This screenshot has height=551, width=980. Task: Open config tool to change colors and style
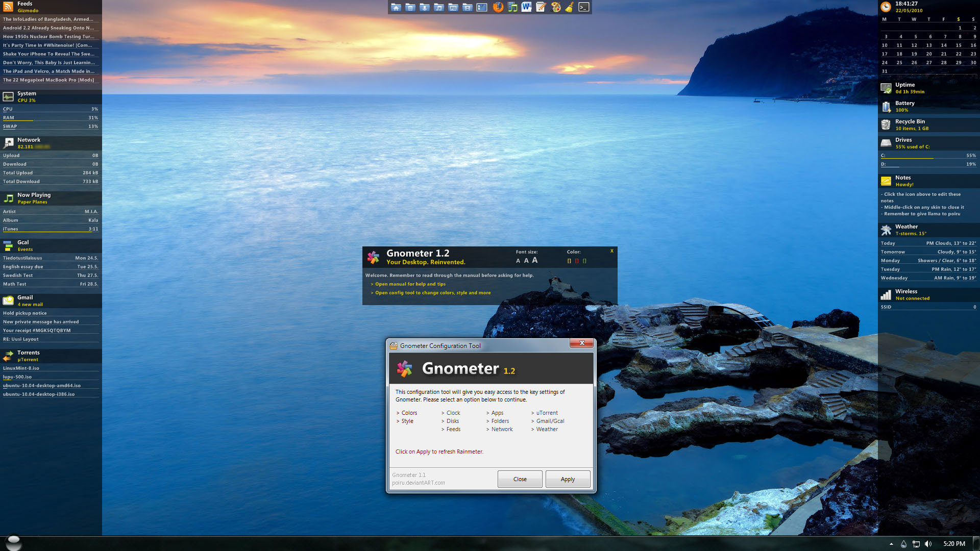click(x=433, y=292)
